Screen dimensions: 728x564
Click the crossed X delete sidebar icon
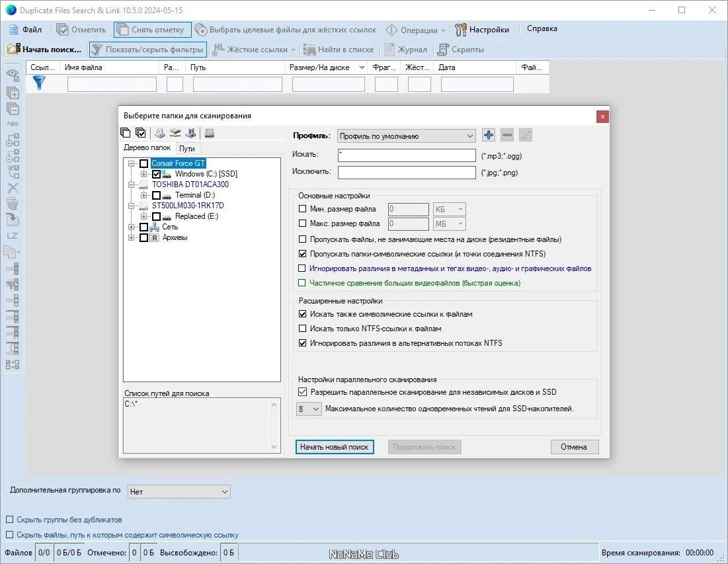pyautogui.click(x=13, y=188)
